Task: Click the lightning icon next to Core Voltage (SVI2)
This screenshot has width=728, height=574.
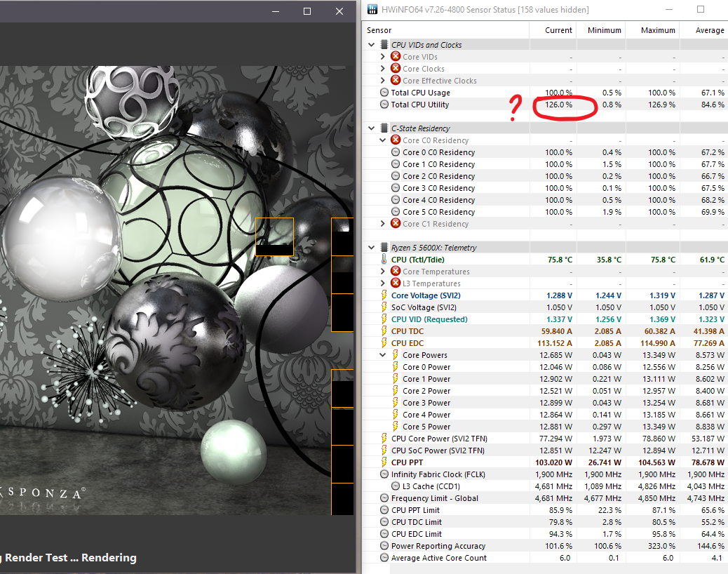Action: (384, 295)
